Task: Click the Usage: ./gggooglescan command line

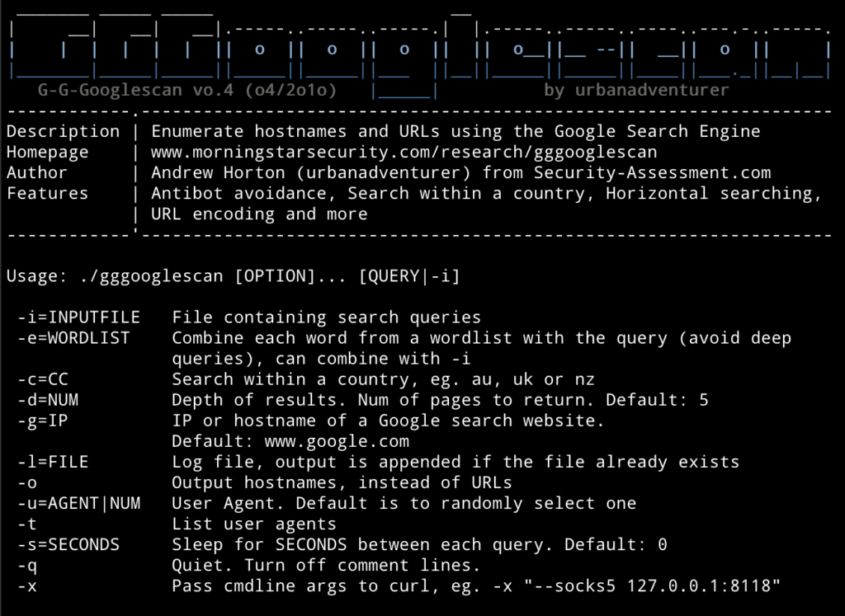Action: point(233,277)
